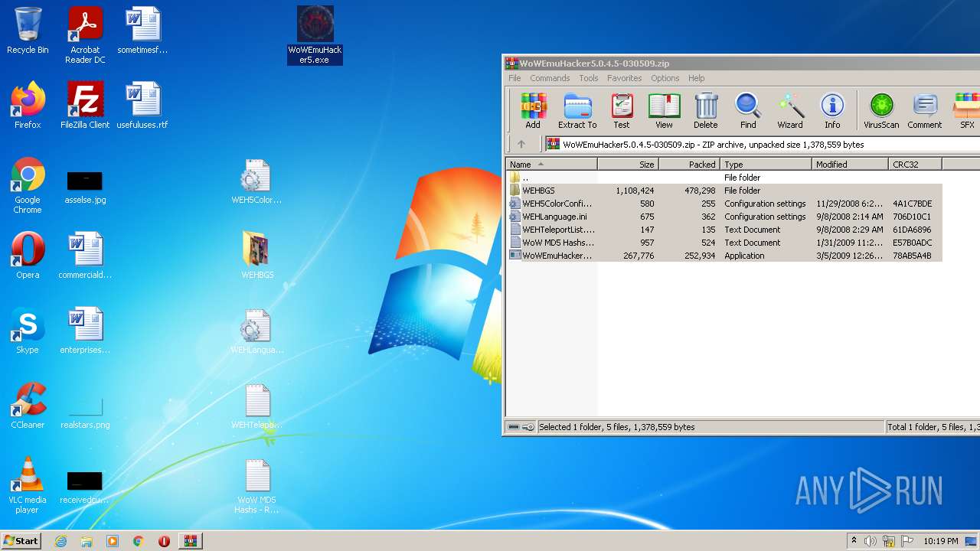
Task: Sort by CRC32 column header
Action: (915, 165)
